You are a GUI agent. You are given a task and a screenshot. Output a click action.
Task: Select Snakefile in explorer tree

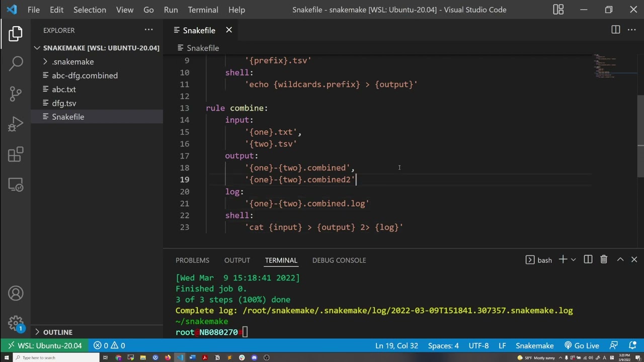tap(97, 117)
